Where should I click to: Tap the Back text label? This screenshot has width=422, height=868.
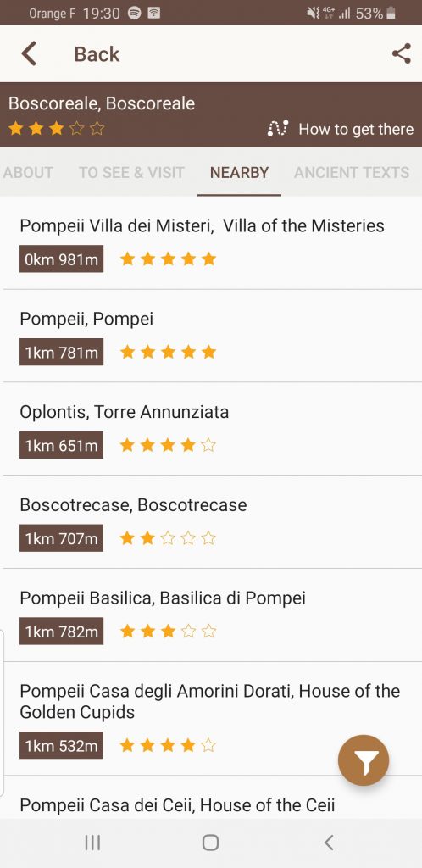tap(97, 54)
